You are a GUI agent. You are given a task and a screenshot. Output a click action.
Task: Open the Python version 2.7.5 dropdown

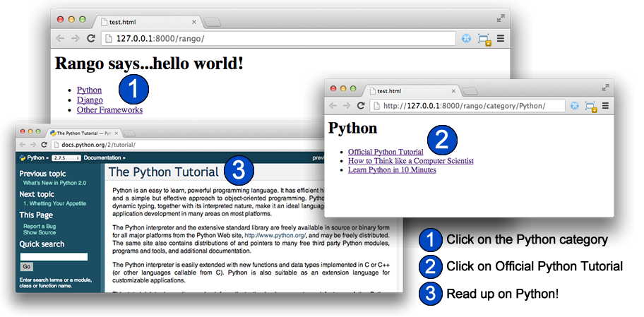coord(66,158)
